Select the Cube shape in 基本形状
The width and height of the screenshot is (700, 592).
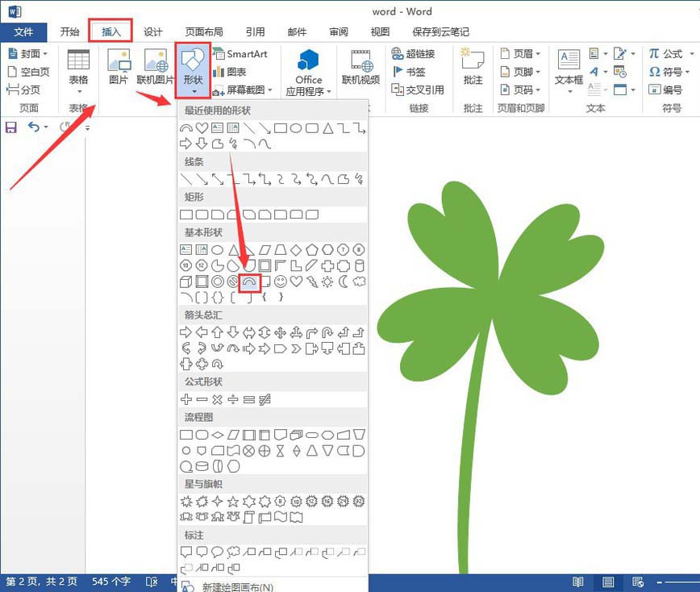pyautogui.click(x=185, y=281)
